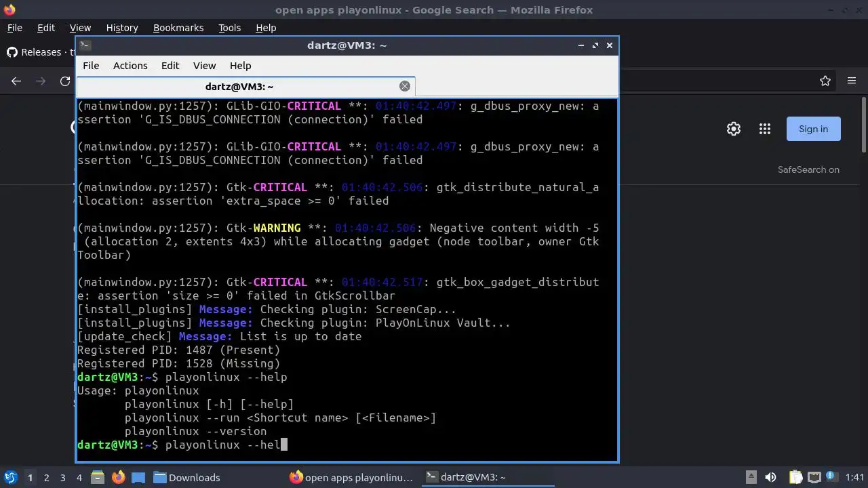Switch to Firefox taskbar entry
The image size is (868, 488).
(351, 478)
